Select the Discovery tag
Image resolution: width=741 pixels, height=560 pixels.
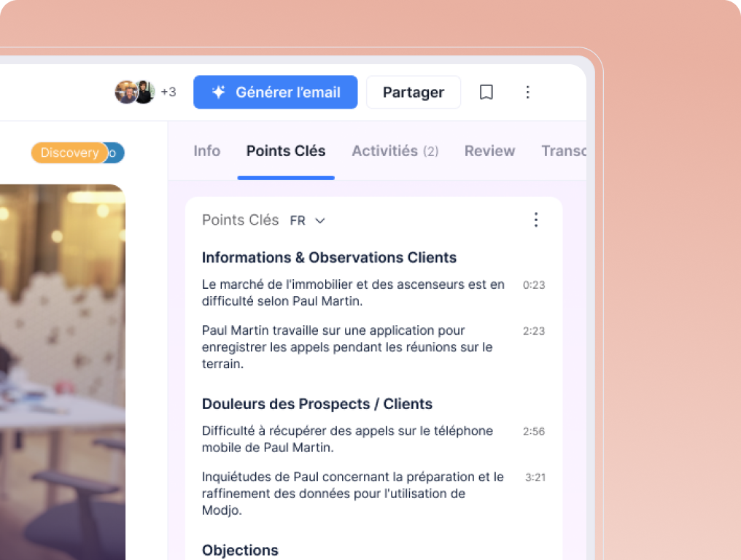[69, 152]
